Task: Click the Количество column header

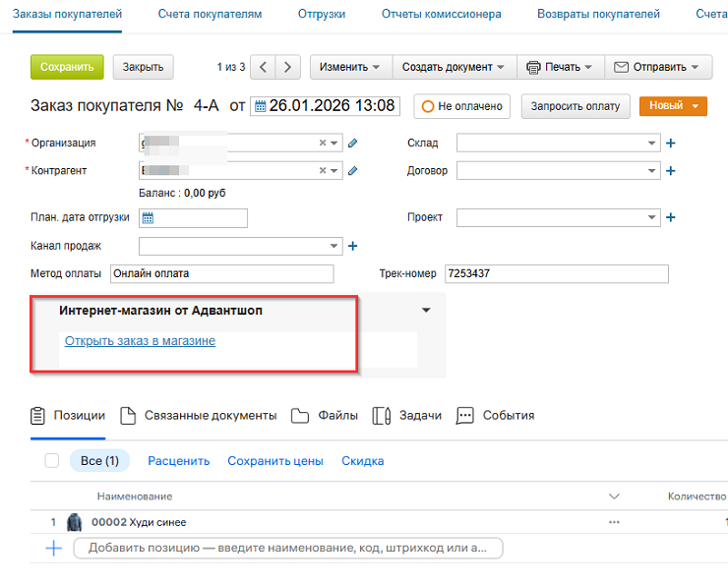Action: click(697, 496)
